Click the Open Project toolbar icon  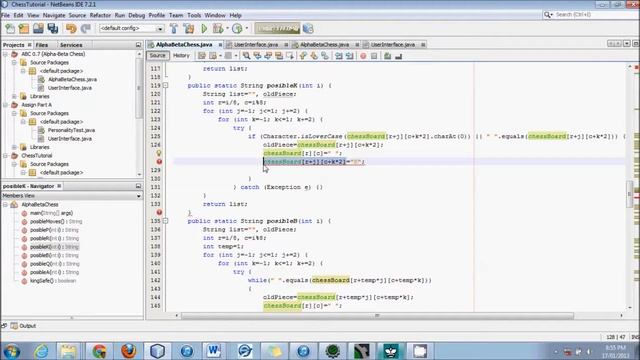pos(38,29)
